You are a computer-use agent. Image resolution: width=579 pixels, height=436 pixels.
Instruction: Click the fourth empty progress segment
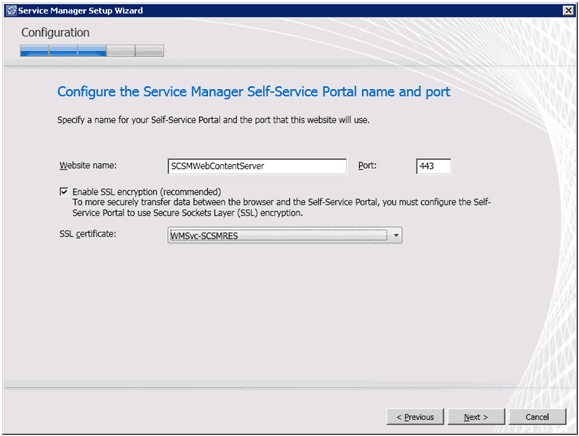121,51
